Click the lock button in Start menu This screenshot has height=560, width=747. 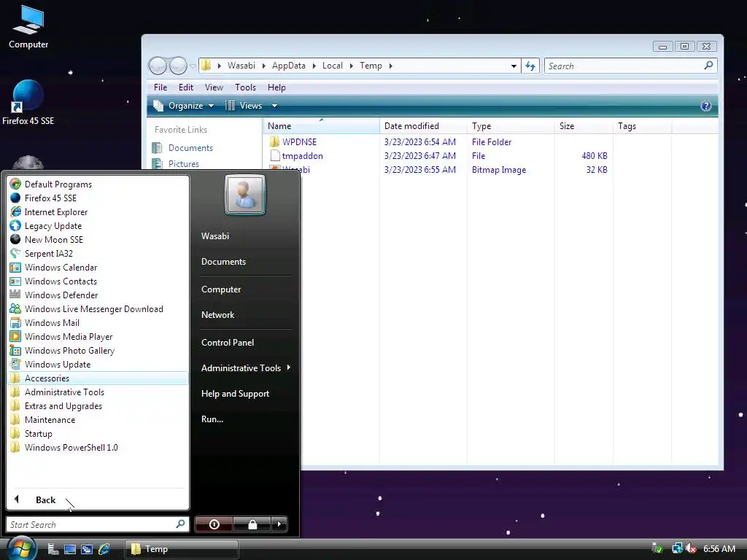252,524
